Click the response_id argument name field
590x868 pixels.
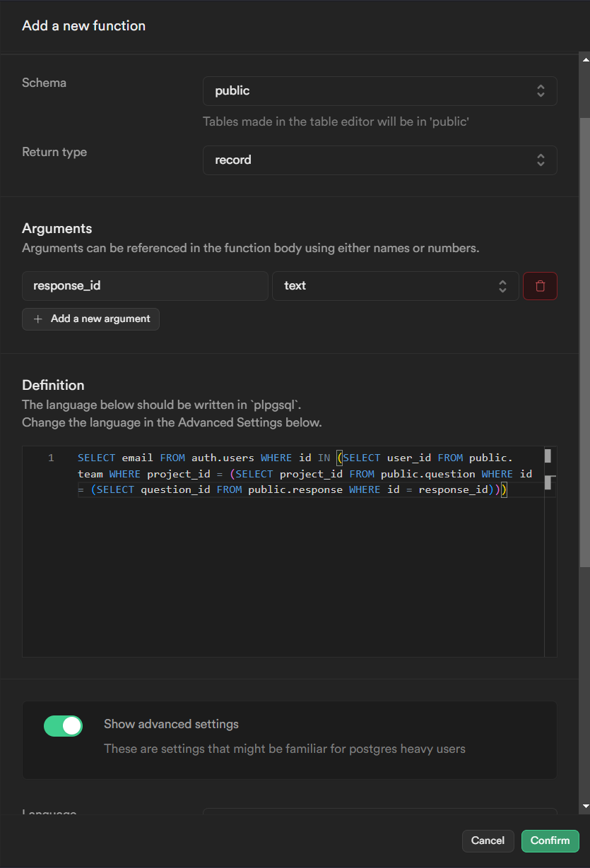coord(145,286)
